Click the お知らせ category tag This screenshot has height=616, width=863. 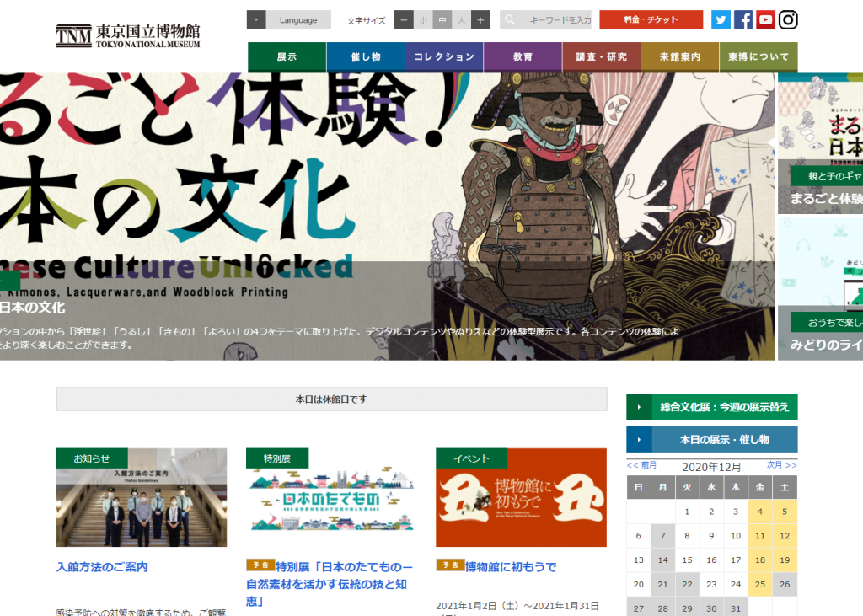point(92,458)
